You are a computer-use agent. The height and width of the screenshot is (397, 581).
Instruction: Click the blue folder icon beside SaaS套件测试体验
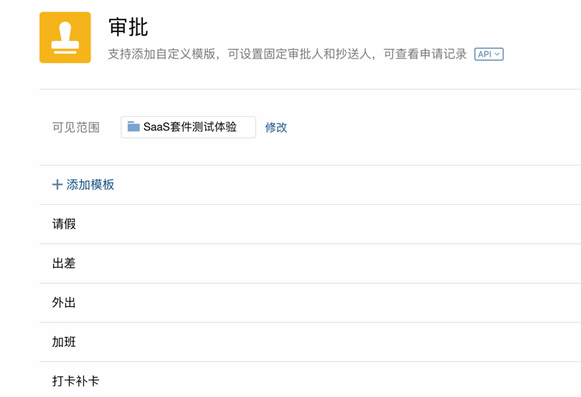click(133, 127)
